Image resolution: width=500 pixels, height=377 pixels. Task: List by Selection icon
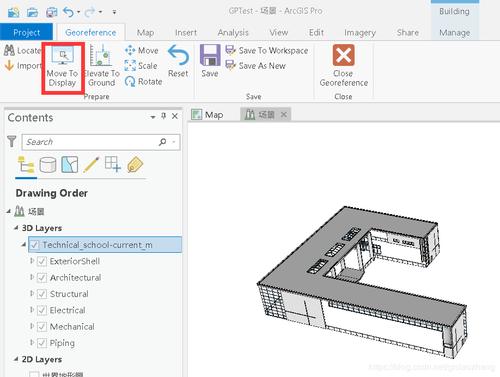[x=69, y=164]
